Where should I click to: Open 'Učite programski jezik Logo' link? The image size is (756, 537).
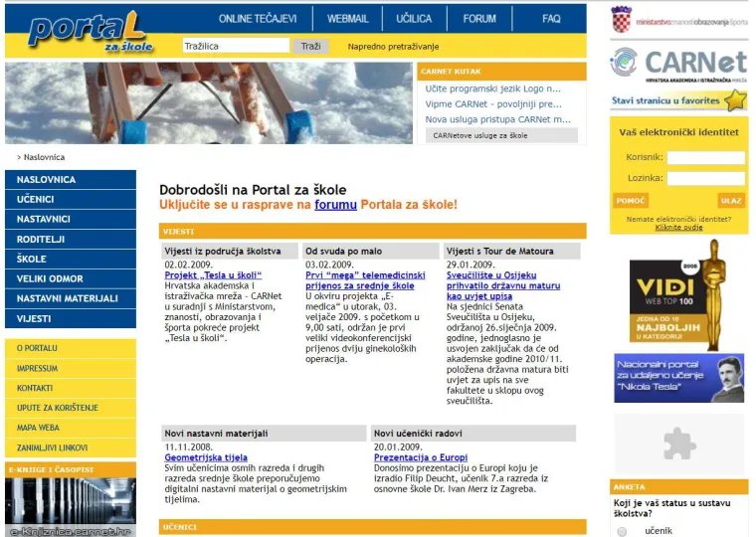point(492,89)
